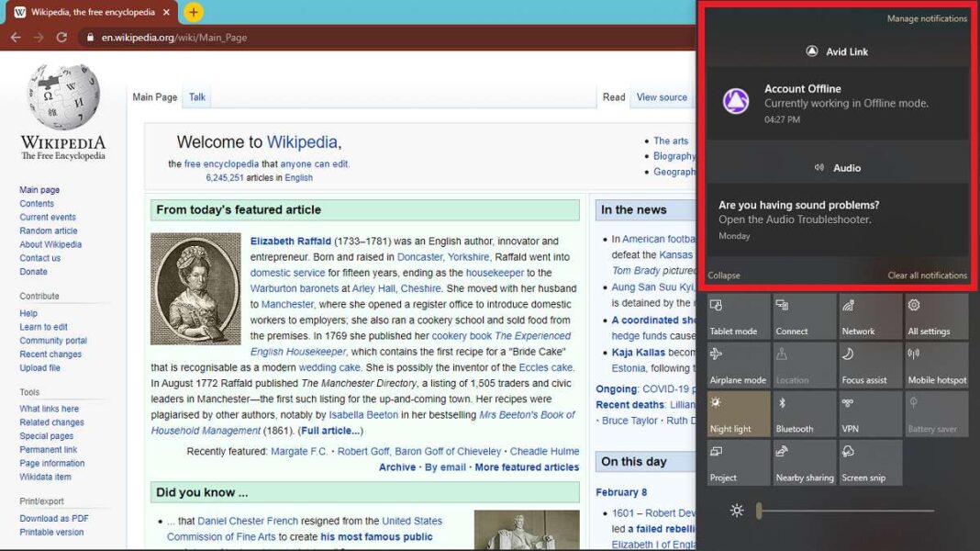Clear all notifications

pyautogui.click(x=930, y=275)
